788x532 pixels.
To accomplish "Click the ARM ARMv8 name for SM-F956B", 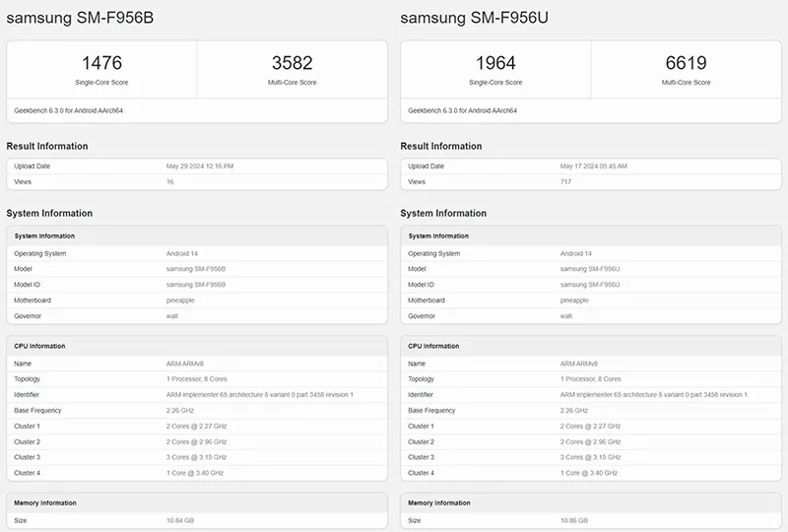I will pos(184,364).
